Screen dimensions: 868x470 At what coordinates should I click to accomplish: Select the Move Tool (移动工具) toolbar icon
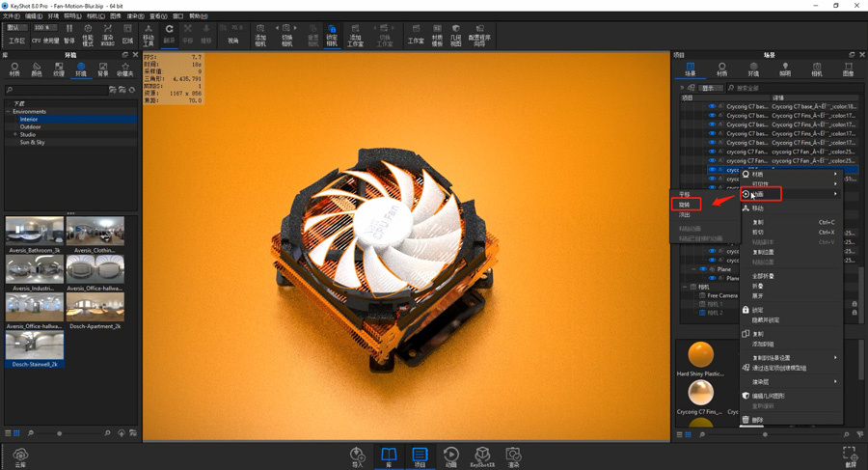point(149,35)
